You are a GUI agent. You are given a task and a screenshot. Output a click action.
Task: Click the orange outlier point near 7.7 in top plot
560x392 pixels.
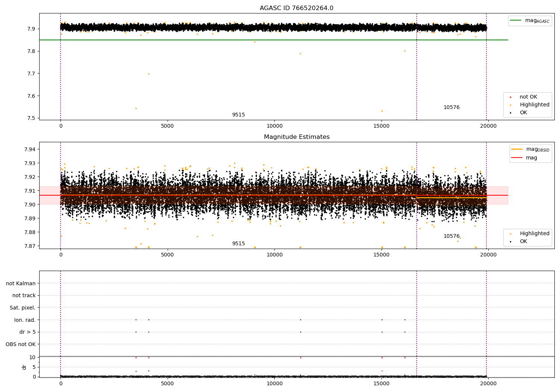(149, 74)
